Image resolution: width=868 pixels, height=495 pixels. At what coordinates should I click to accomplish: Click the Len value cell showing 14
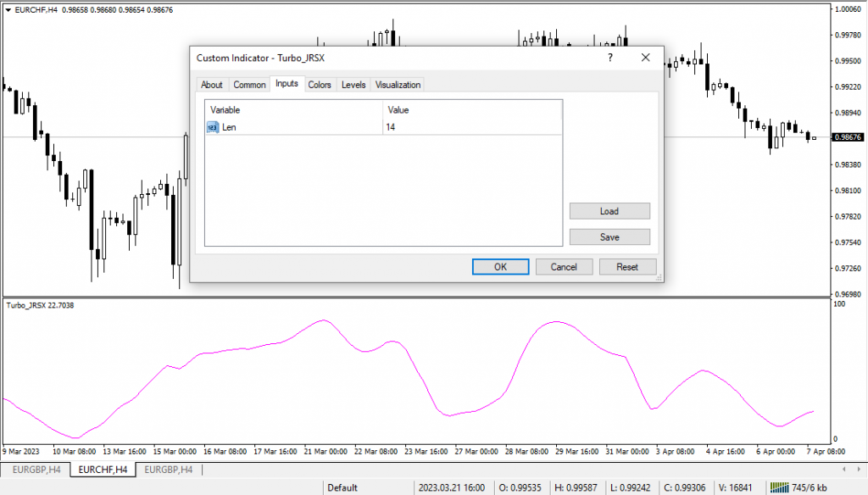pyautogui.click(x=471, y=126)
